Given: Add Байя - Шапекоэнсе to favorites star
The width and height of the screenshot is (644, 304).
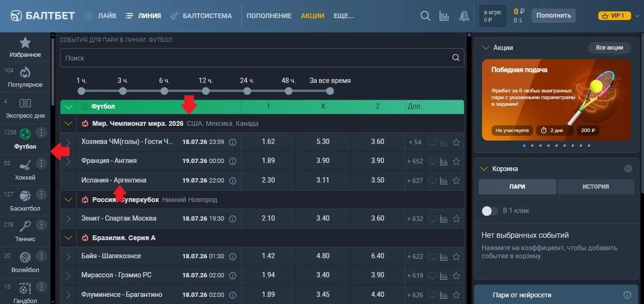Looking at the screenshot, I should (456, 256).
